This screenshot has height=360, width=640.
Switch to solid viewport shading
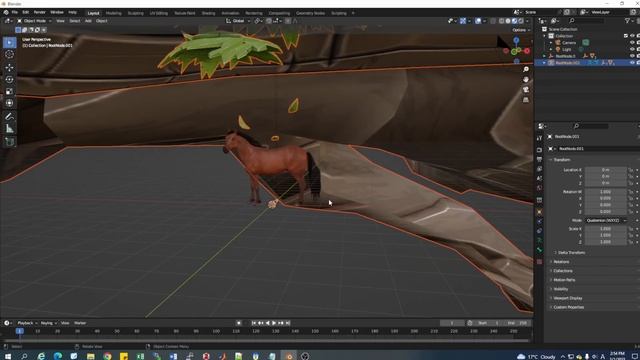[x=508, y=21]
